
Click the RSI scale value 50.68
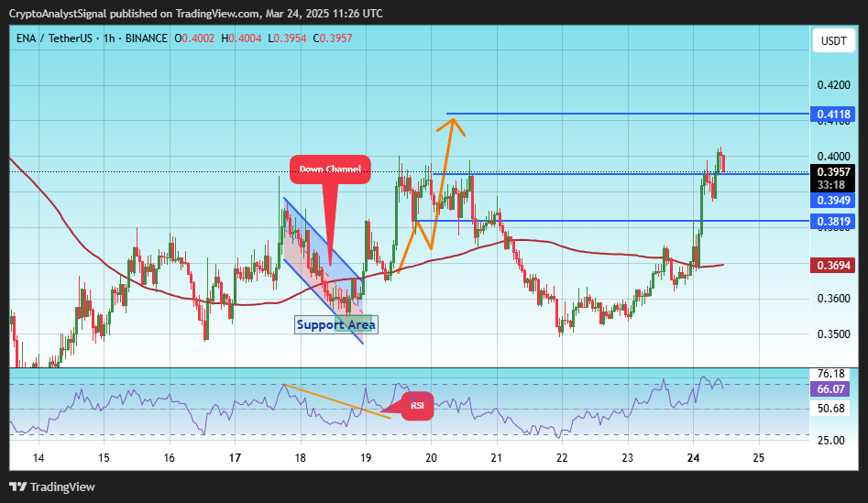[831, 409]
